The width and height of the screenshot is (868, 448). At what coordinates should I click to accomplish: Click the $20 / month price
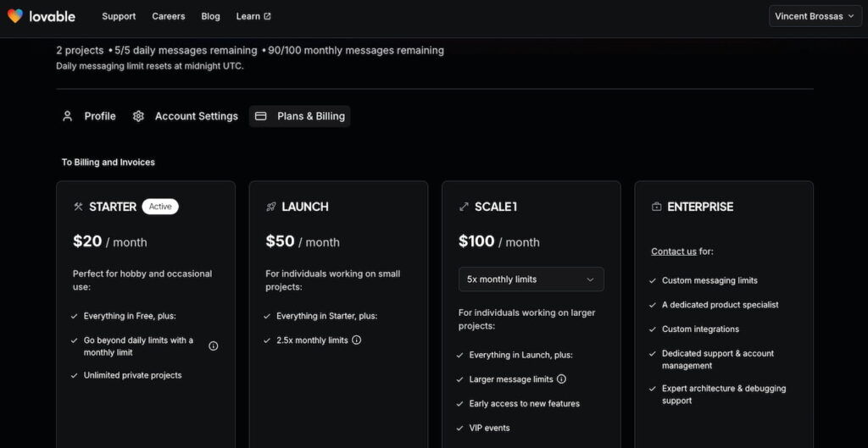[110, 241]
